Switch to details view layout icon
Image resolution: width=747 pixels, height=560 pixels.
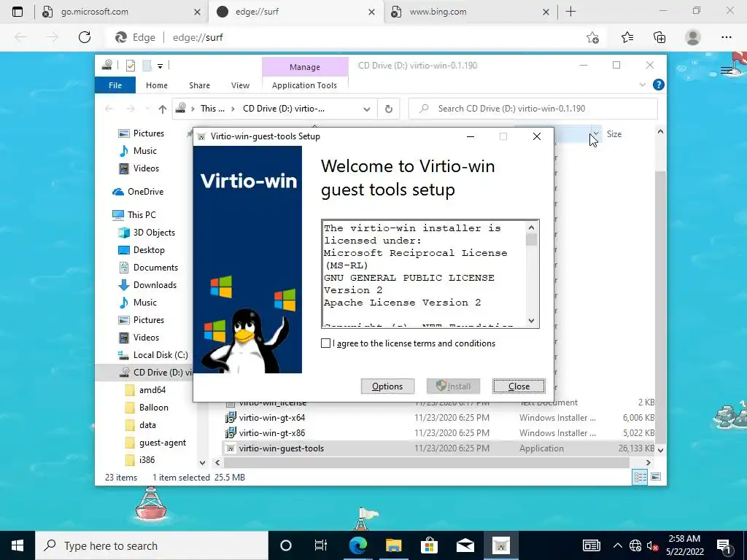tap(640, 477)
